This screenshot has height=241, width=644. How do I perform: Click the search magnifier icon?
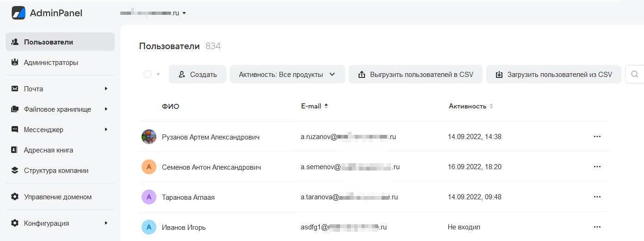point(635,74)
